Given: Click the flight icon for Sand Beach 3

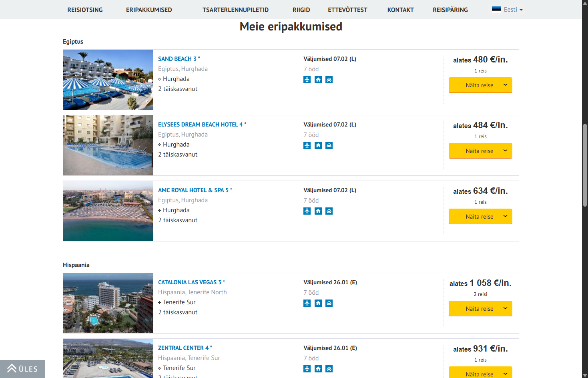Looking at the screenshot, I should coord(307,80).
